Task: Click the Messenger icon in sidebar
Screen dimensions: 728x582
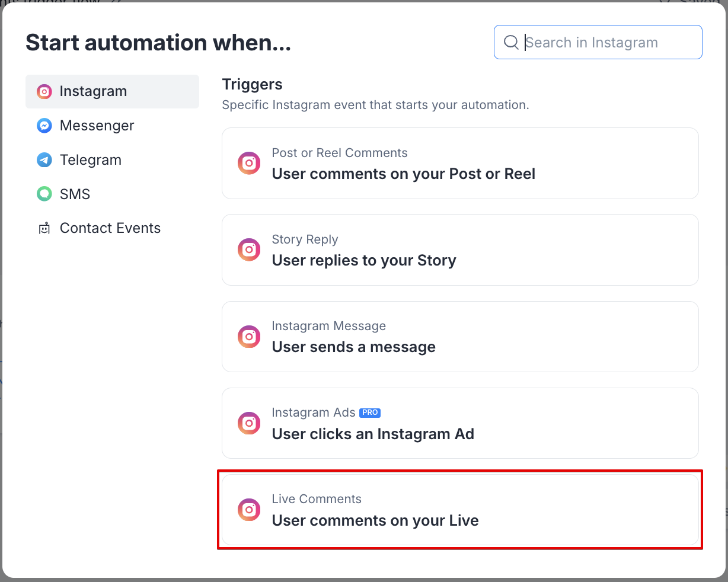Action: pyautogui.click(x=44, y=126)
